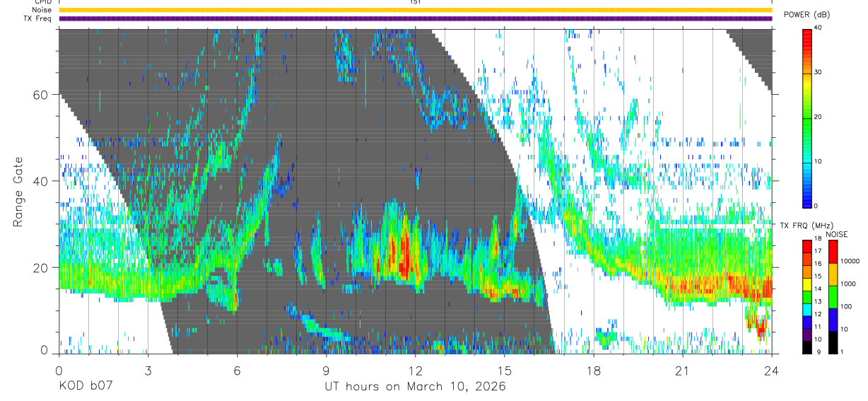
Task: Click the yellow 14 MHz swatch in TX FRQ legend
Action: (808, 284)
